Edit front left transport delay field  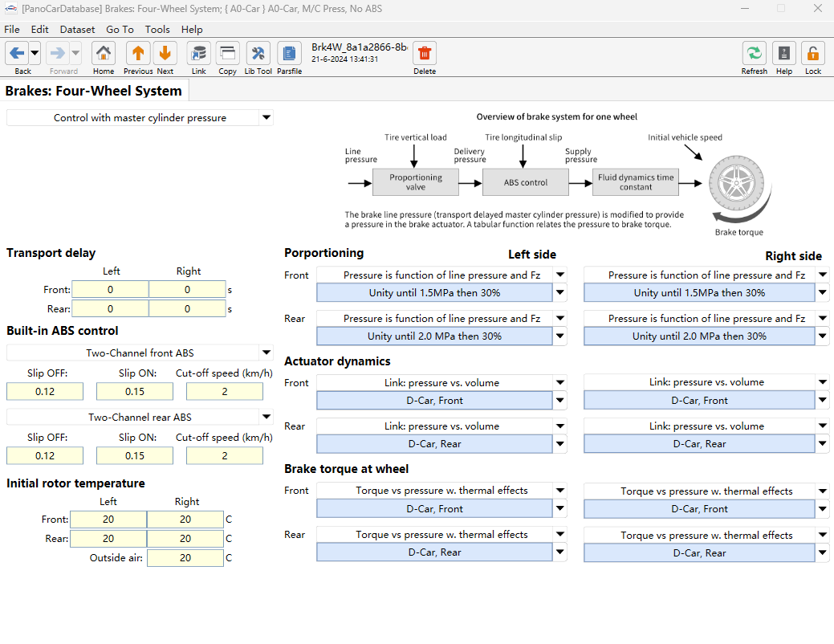pyautogui.click(x=110, y=290)
